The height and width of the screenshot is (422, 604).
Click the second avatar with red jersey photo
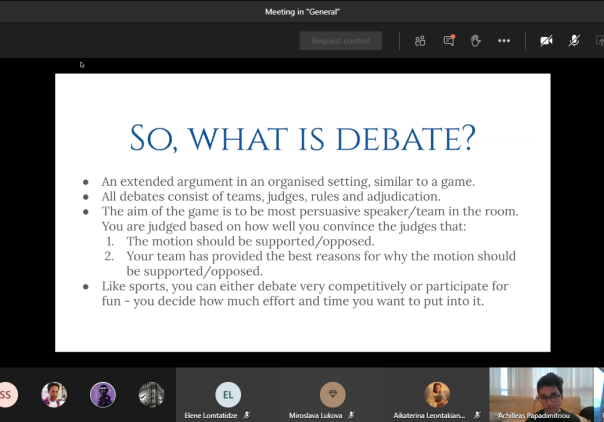click(54, 395)
